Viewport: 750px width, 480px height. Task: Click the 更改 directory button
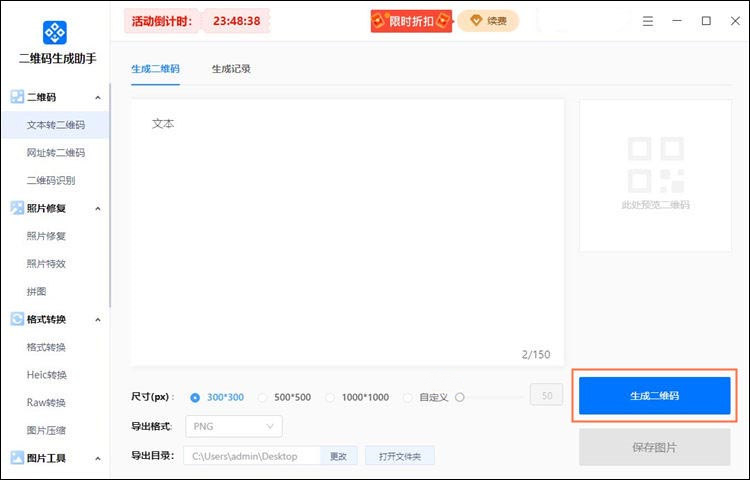coord(339,456)
